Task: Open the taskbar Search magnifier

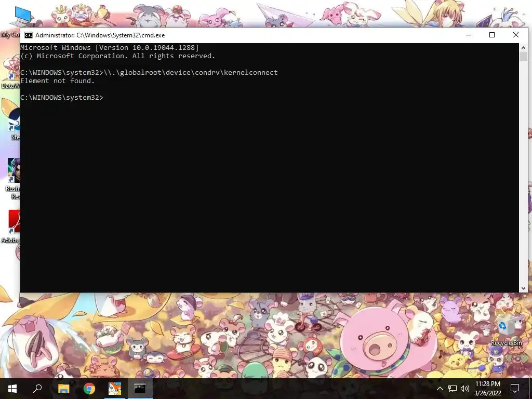Action: [x=37, y=389]
